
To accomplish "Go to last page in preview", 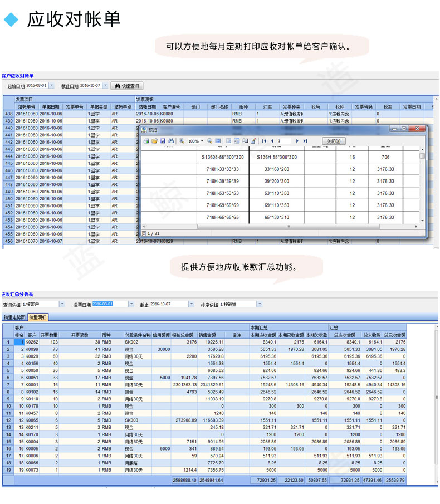I will coord(305,141).
